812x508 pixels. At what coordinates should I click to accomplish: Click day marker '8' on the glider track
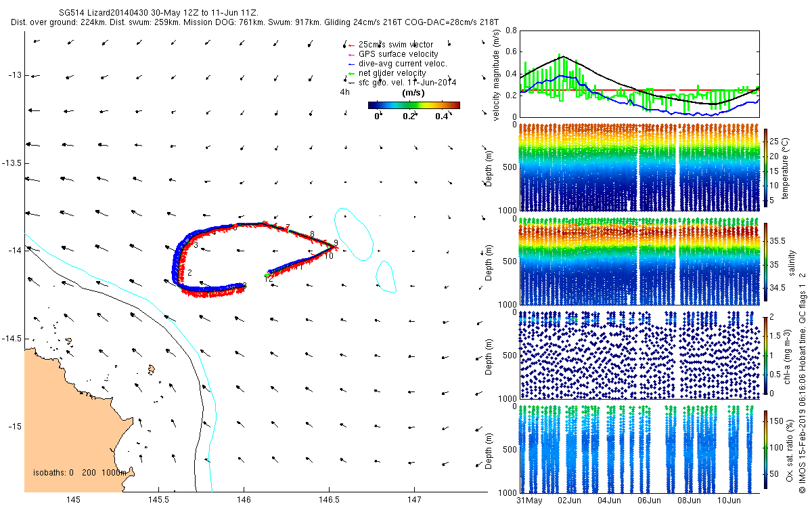(312, 234)
